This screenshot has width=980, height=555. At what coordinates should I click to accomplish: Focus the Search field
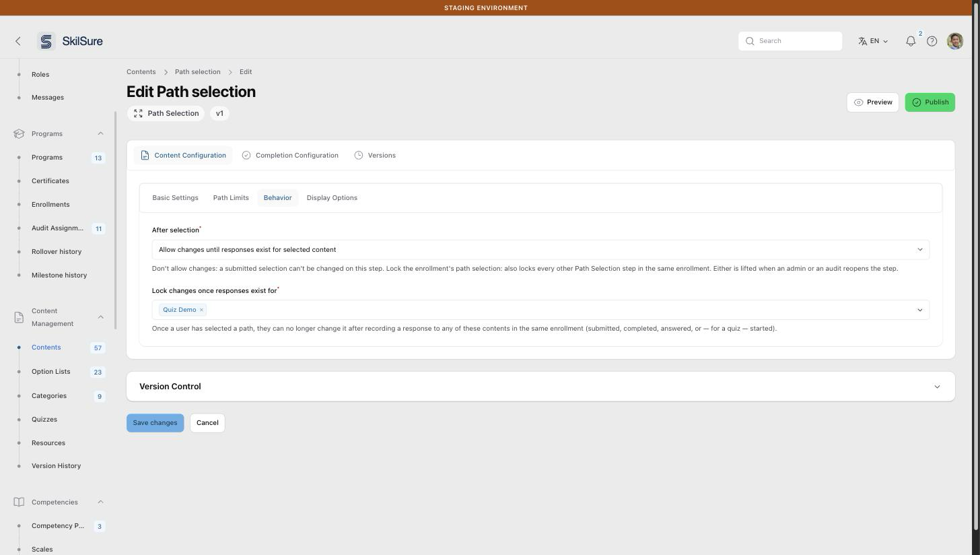click(x=790, y=41)
